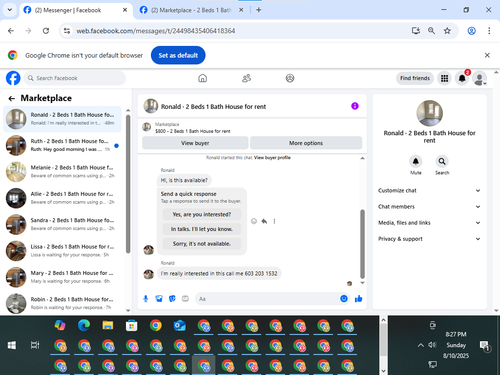Open Chrome profile icon

pos(471,31)
